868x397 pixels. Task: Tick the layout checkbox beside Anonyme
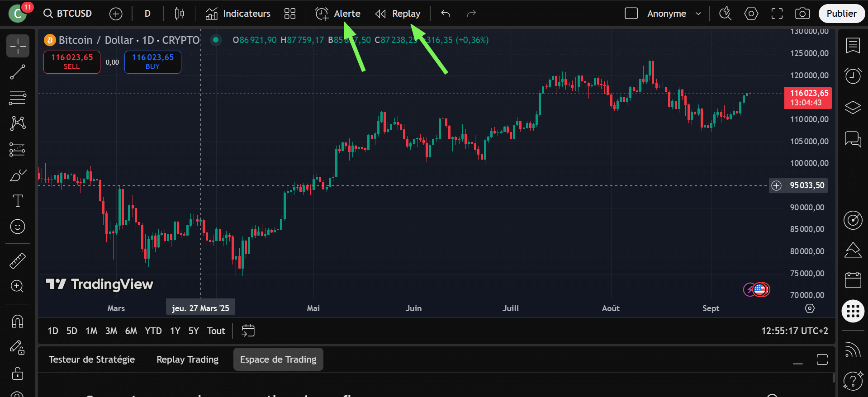tap(631, 14)
